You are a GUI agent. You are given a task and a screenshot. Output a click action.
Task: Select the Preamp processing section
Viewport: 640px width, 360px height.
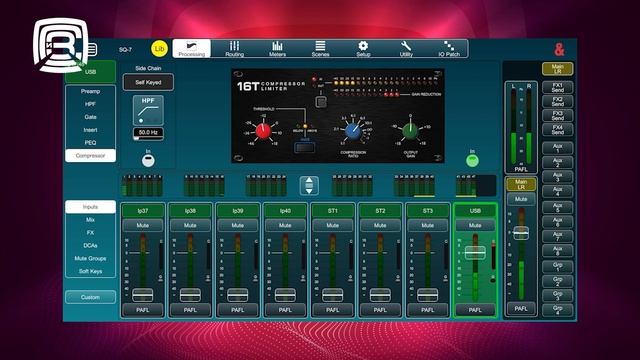point(90,91)
